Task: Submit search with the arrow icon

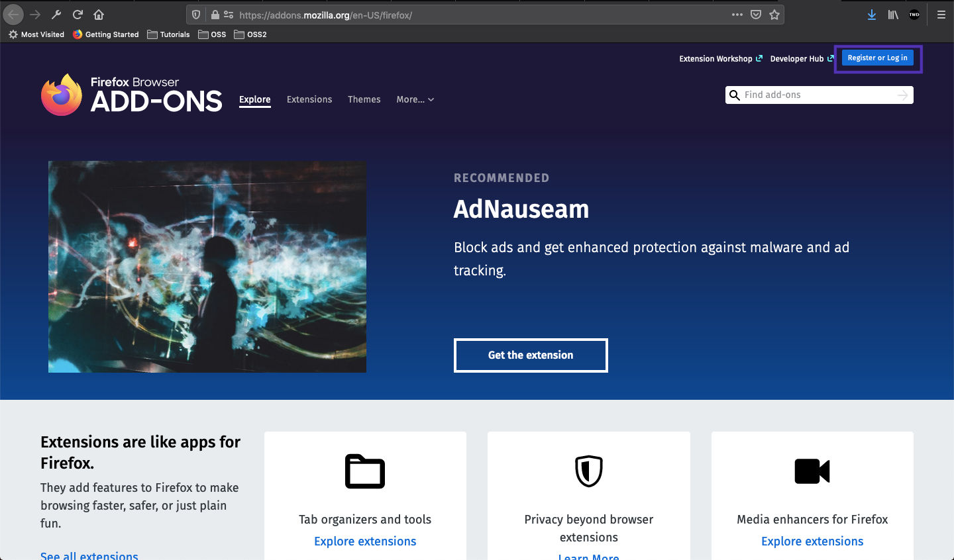Action: pyautogui.click(x=902, y=95)
